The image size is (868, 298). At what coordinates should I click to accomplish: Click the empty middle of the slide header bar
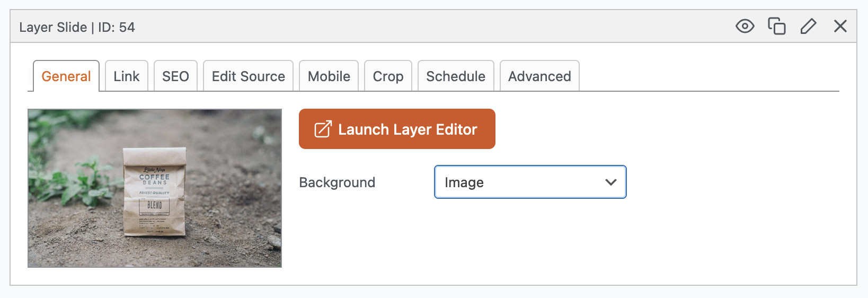coord(424,27)
